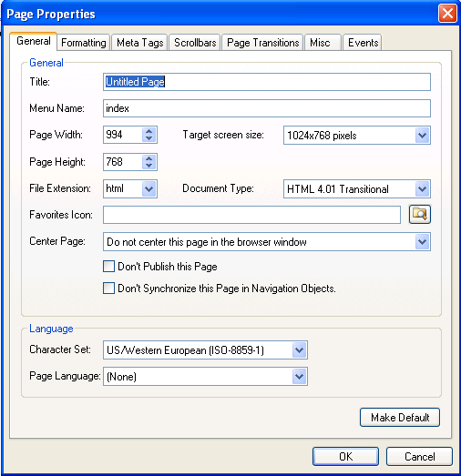Screen dimensions: 461x476
Task: Click inside the Menu Name field
Action: coord(267,108)
